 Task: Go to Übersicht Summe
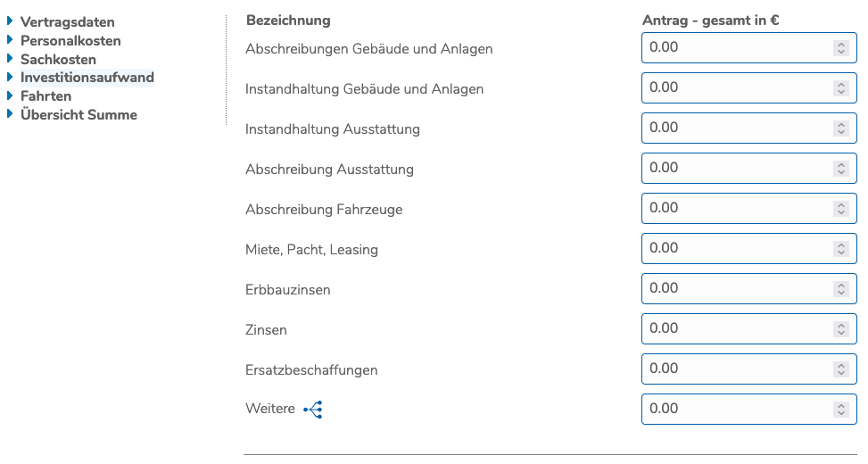click(x=79, y=114)
